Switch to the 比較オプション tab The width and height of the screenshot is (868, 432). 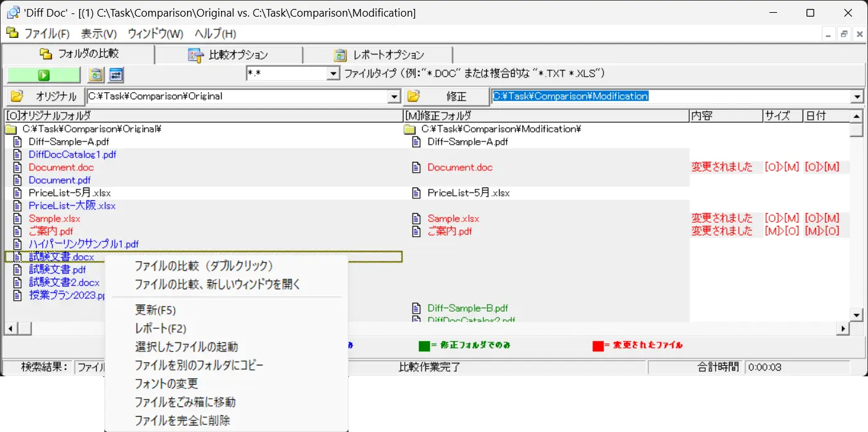(229, 55)
